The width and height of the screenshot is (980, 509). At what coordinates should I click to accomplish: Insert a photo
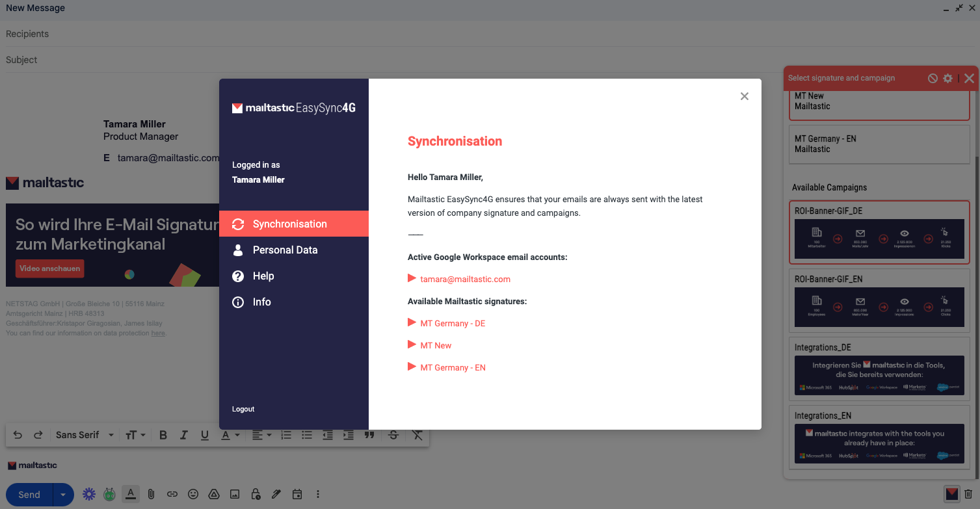coord(235,494)
